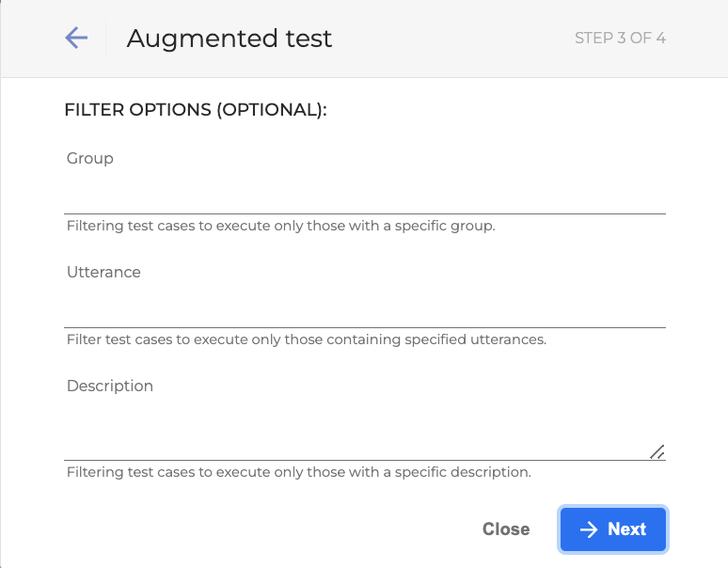Click the FILTER OPTIONS (OPTIONAL) heading
The image size is (728, 568).
coord(196,110)
